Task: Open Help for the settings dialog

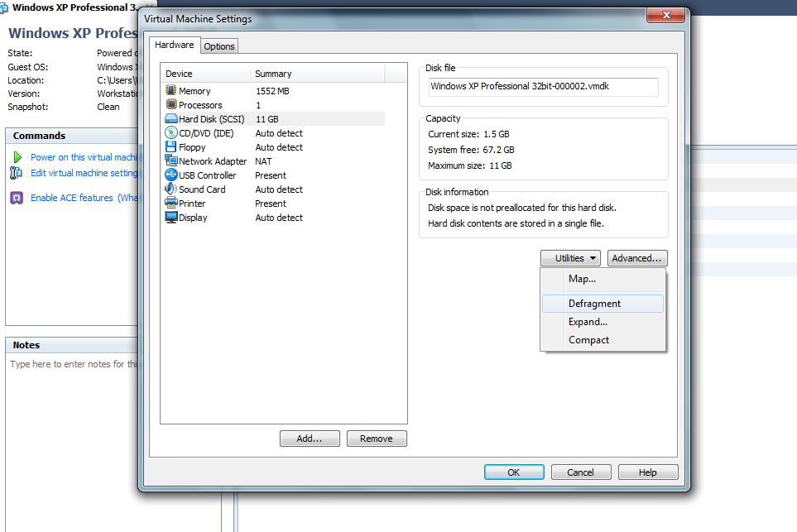Action: pyautogui.click(x=648, y=472)
